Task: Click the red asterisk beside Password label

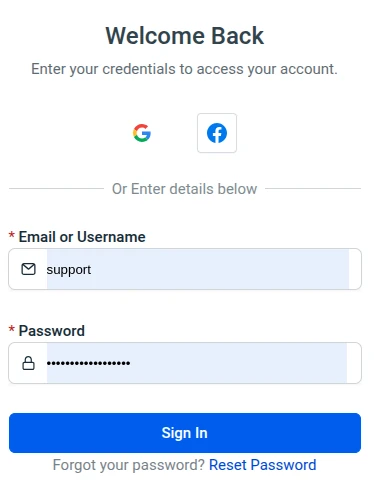Action: tap(12, 329)
